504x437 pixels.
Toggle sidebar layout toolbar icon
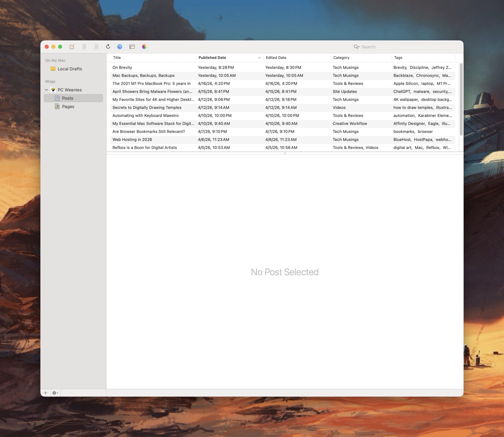[132, 47]
